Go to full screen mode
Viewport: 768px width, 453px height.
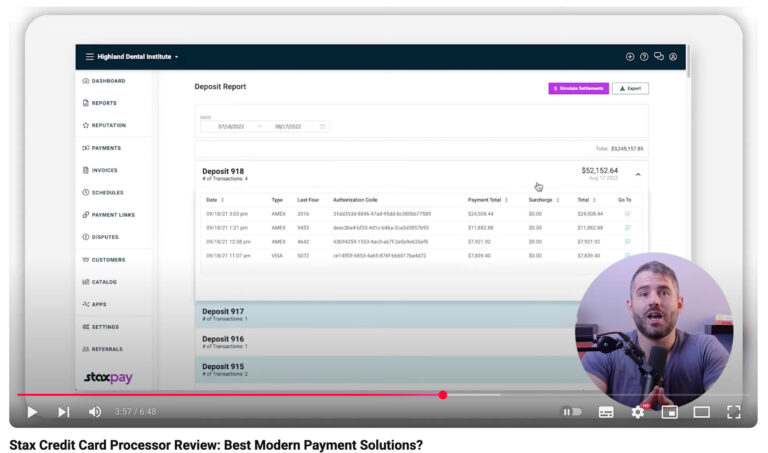tap(734, 412)
